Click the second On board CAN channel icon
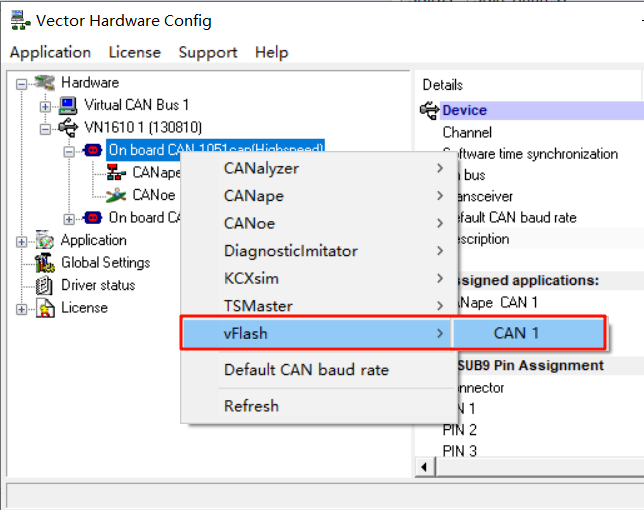This screenshot has width=644, height=510. (x=93, y=218)
